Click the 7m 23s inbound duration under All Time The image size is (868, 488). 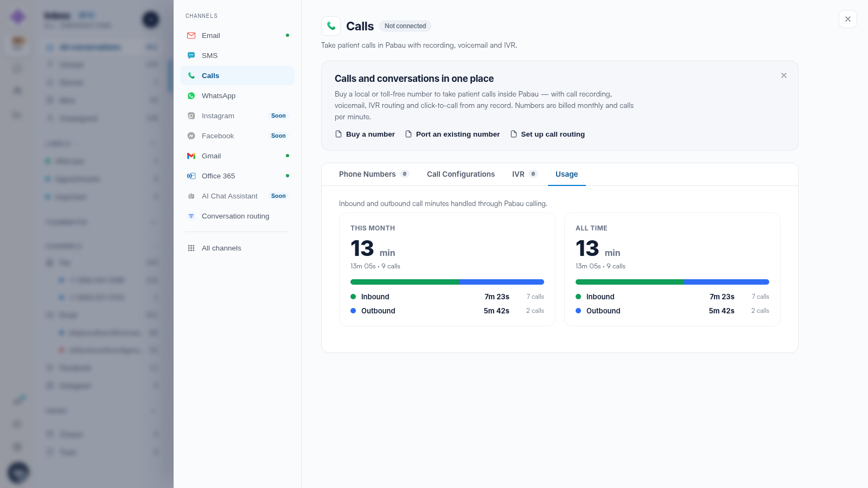pos(722,297)
